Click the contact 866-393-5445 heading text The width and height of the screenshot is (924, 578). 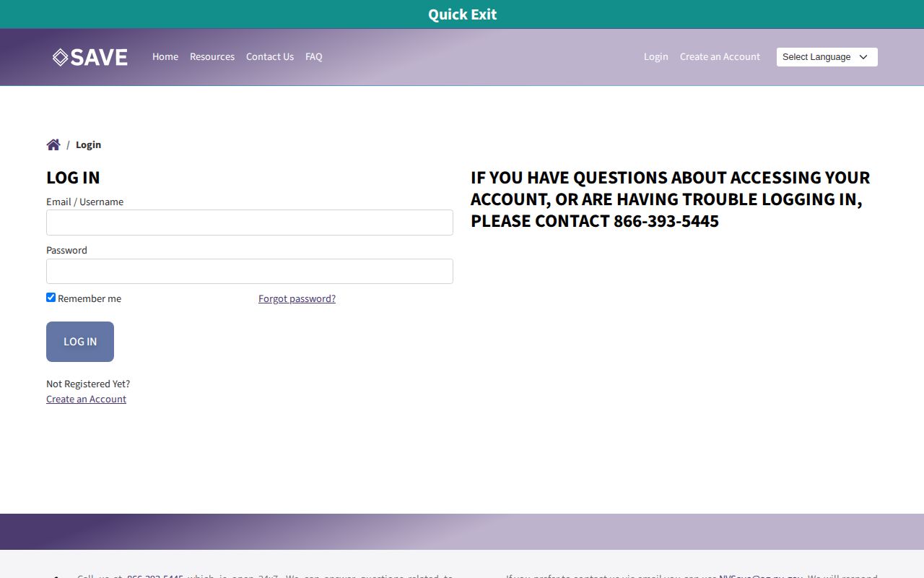(x=671, y=199)
